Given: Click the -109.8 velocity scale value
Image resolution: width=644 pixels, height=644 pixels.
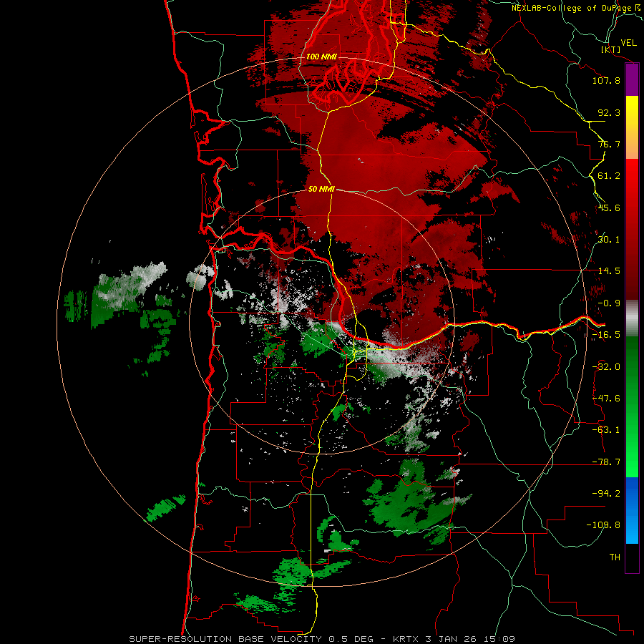Looking at the screenshot, I should tap(603, 525).
